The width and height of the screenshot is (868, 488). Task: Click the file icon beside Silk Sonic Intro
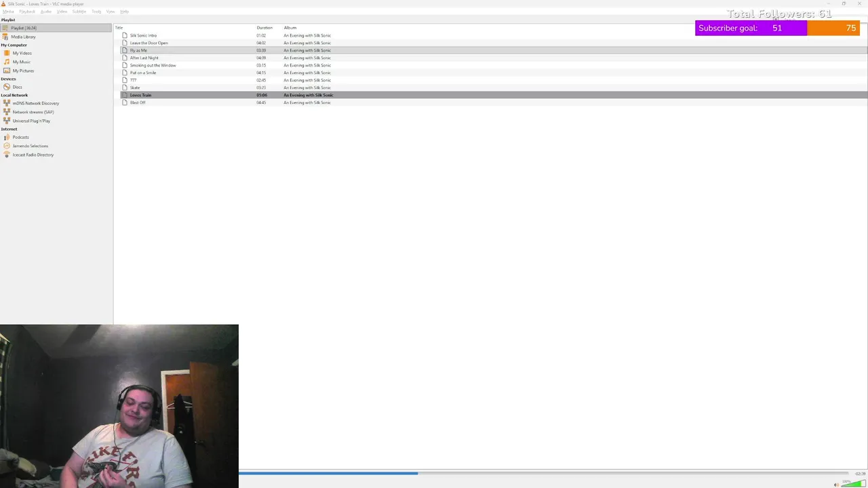[125, 35]
